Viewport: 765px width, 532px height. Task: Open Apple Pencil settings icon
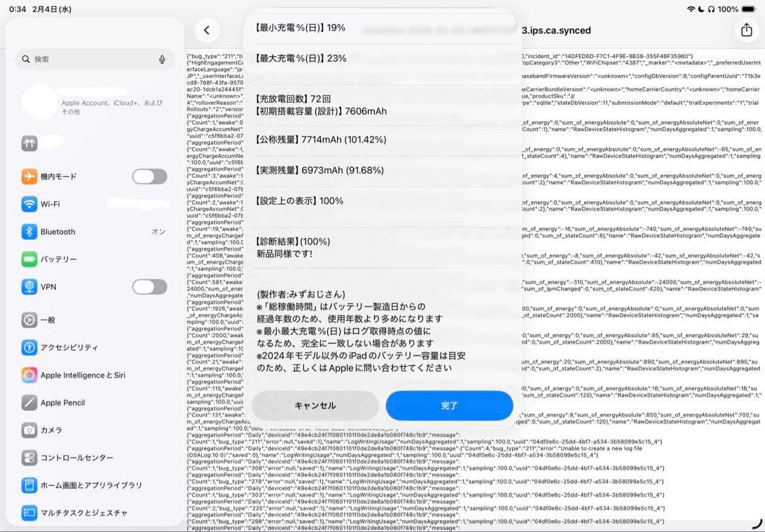tap(30, 402)
